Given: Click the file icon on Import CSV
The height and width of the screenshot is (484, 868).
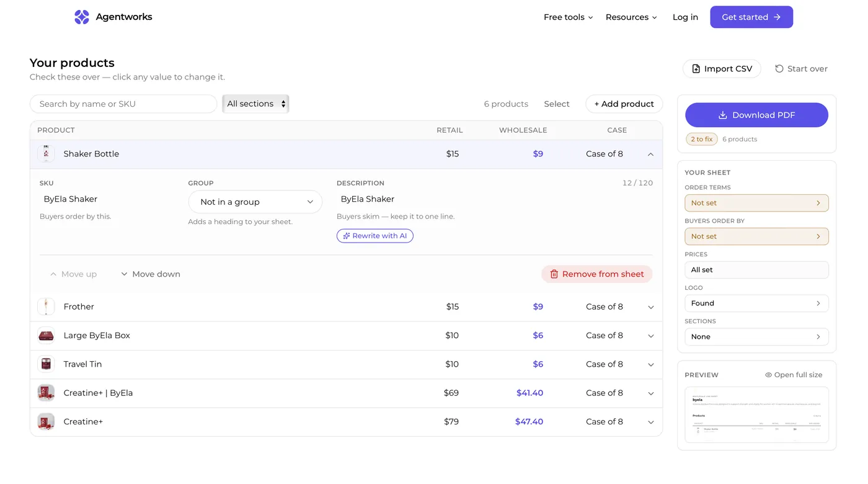Looking at the screenshot, I should click(x=696, y=69).
